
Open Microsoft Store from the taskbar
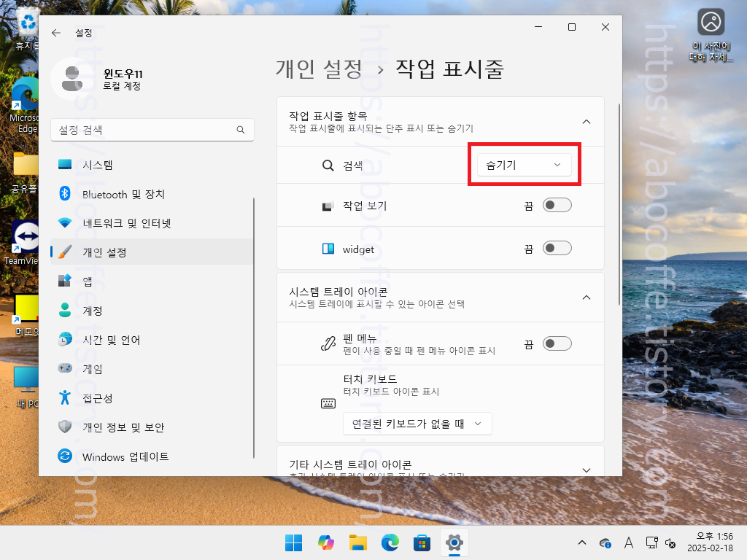[x=422, y=542]
